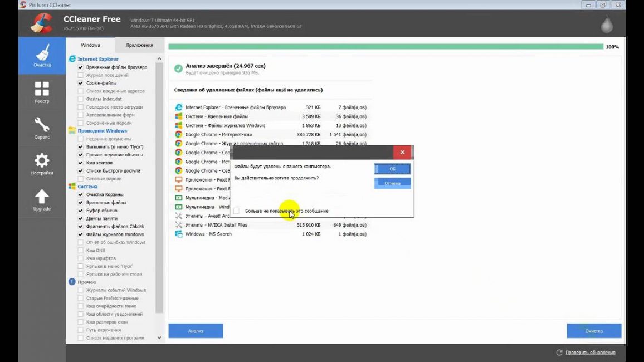This screenshot has height=362, width=644.
Task: Open the Очистка cleaner section
Action: (x=42, y=55)
